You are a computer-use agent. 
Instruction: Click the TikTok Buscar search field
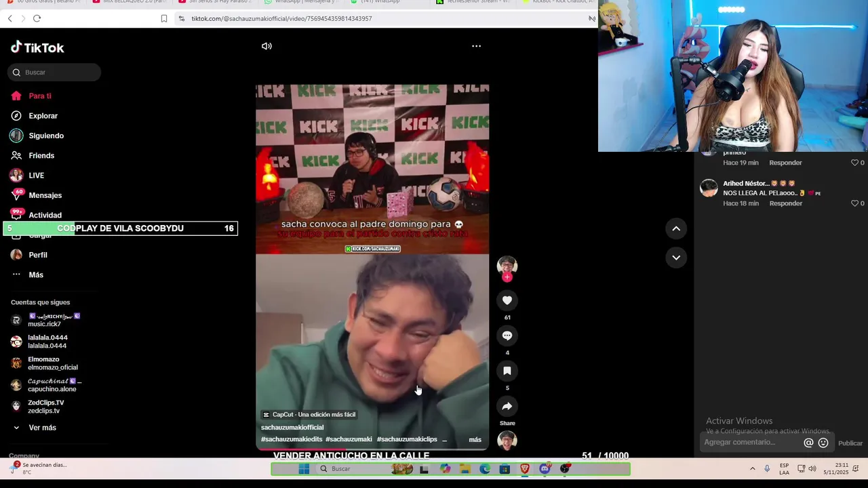(x=54, y=73)
